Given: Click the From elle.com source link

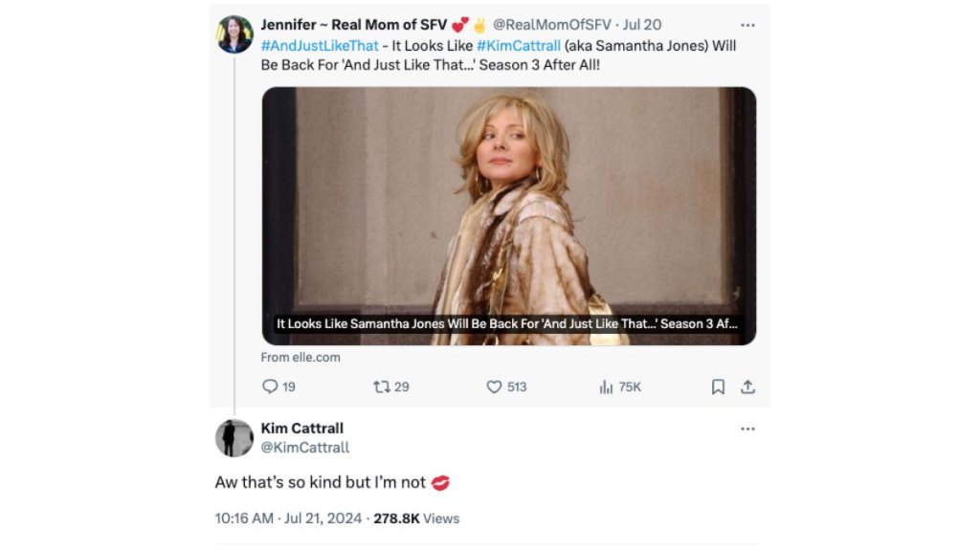Looking at the screenshot, I should click(x=302, y=357).
